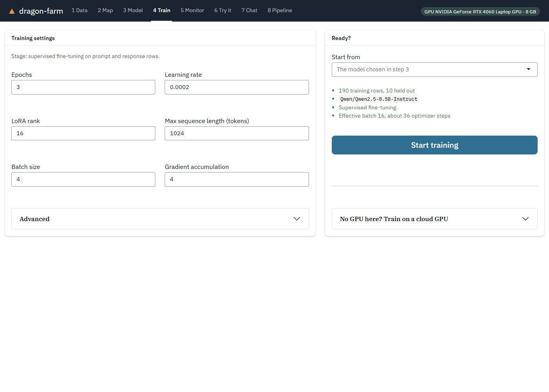Click the Stage: supervised fine-tuning description
Viewport: 549px width, 392px height.
click(x=85, y=56)
